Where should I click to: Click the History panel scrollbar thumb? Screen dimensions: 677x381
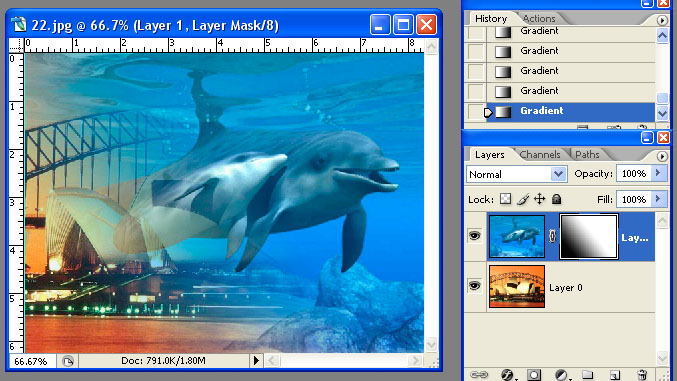pyautogui.click(x=662, y=98)
